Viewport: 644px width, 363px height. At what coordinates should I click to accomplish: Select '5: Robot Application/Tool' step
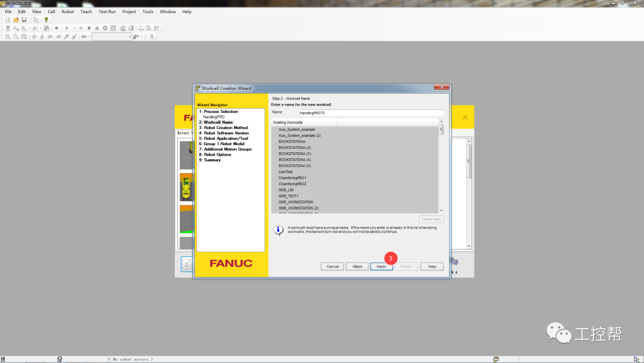pos(224,138)
